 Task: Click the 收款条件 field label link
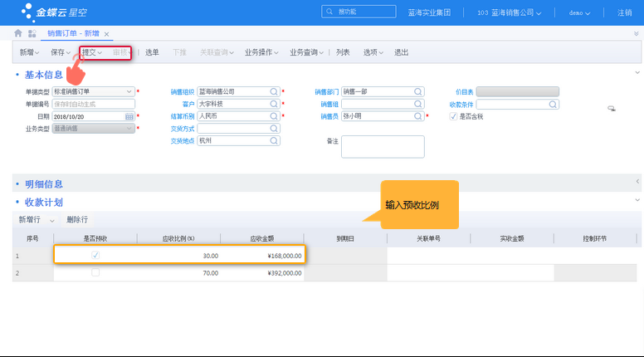click(461, 105)
